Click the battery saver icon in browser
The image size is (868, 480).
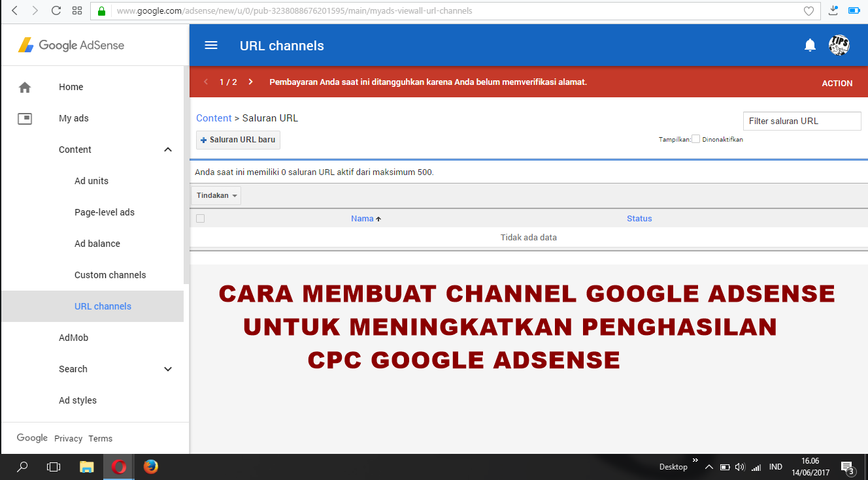(x=854, y=10)
